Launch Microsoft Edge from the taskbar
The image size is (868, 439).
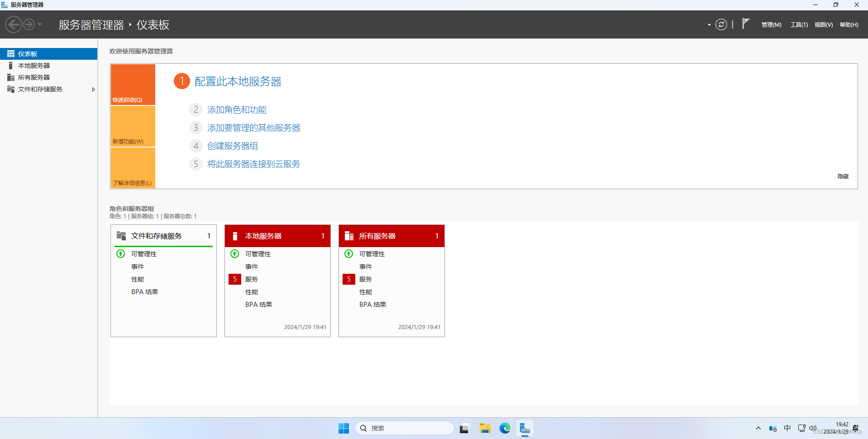point(504,428)
